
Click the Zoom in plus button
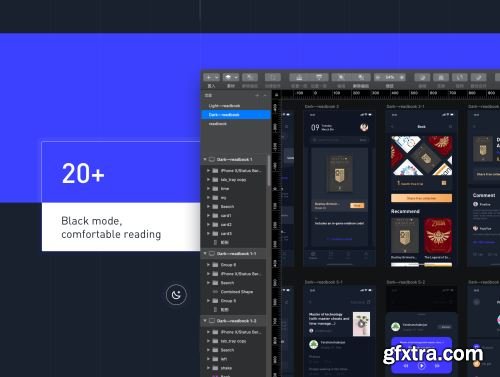tap(402, 77)
